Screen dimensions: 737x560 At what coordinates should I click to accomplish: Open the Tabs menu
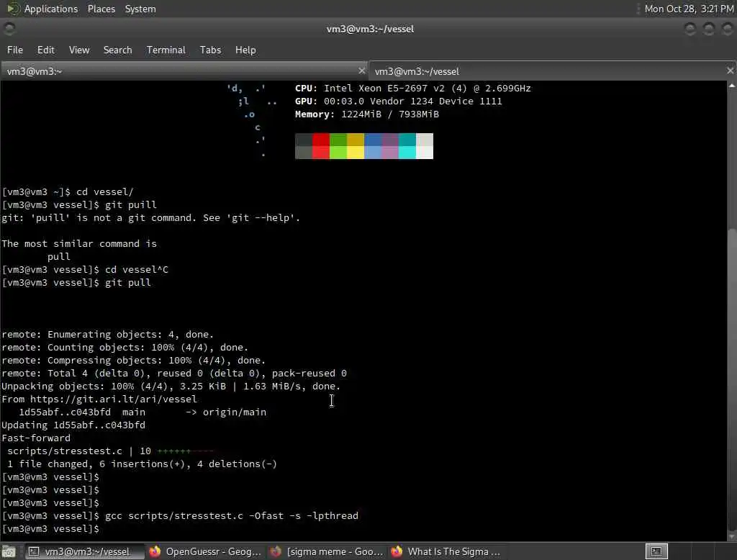[x=210, y=50]
